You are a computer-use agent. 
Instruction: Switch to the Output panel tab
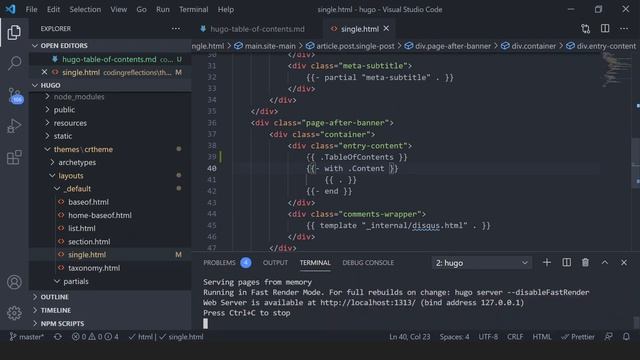point(275,263)
